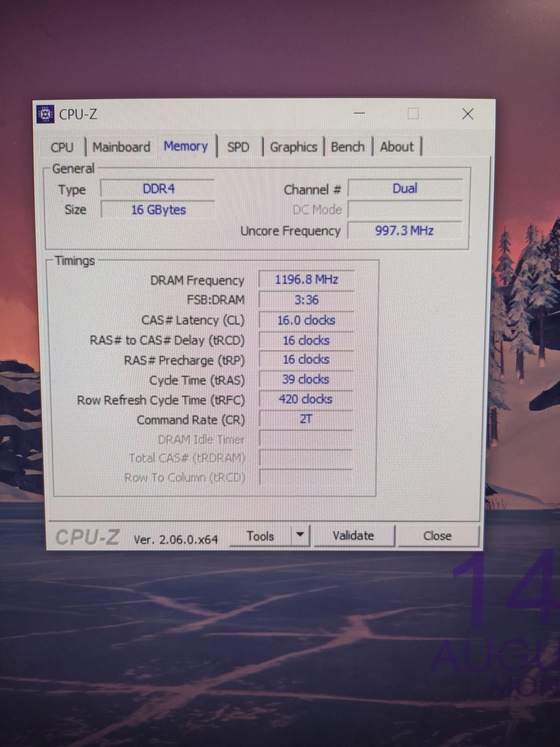560x747 pixels.
Task: Click the Cycle Time (tRAS) label
Action: point(197,381)
